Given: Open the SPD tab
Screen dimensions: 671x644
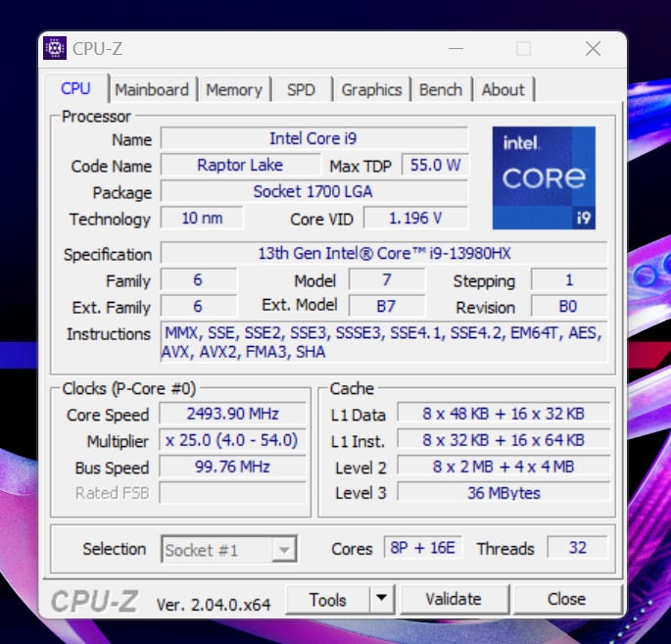Looking at the screenshot, I should (301, 89).
